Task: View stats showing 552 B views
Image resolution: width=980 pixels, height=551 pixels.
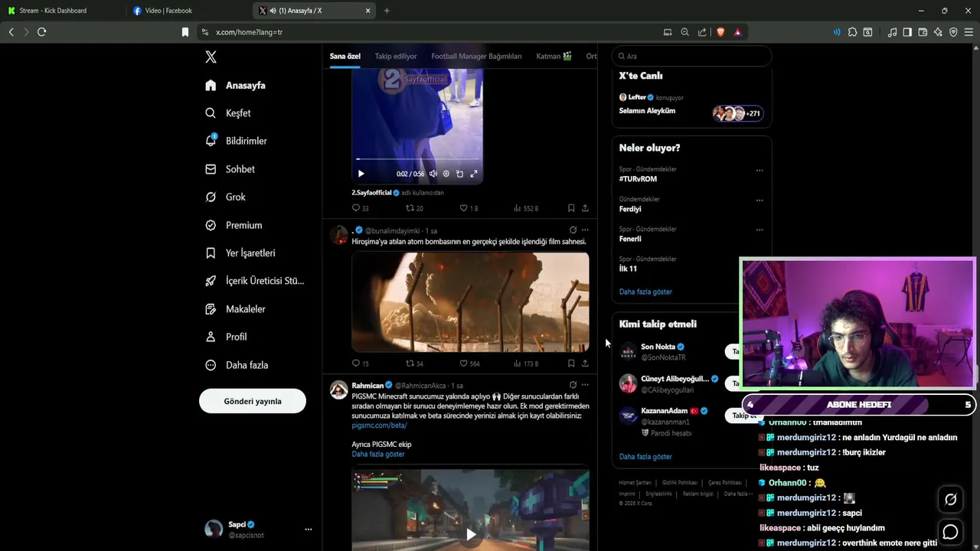Action: (x=526, y=208)
